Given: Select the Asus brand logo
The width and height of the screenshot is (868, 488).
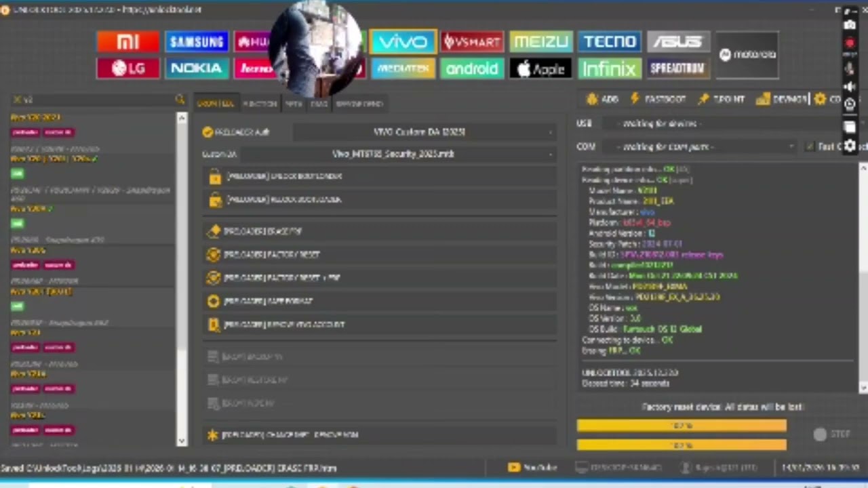Looking at the screenshot, I should 677,42.
